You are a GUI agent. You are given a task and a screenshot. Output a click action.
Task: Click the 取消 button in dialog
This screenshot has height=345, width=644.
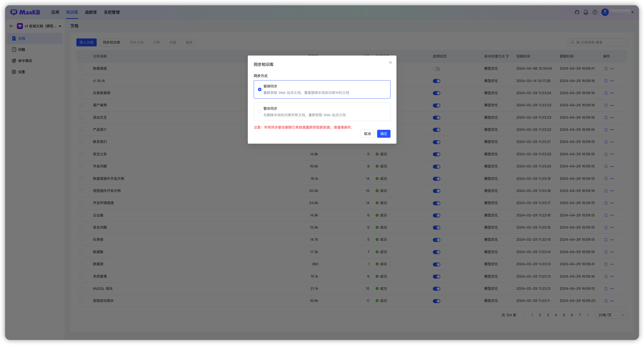click(367, 134)
